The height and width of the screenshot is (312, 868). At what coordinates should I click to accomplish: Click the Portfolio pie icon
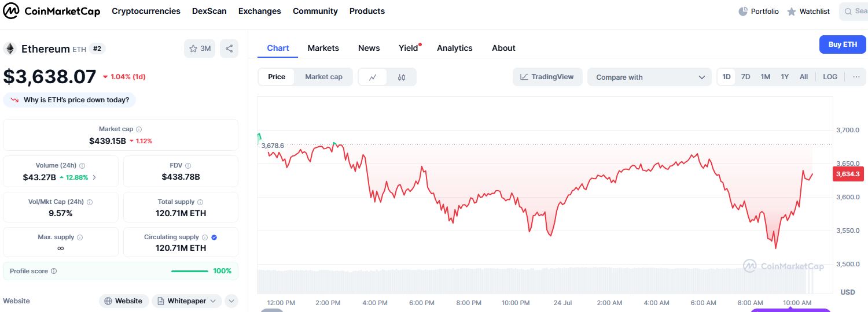[744, 12]
